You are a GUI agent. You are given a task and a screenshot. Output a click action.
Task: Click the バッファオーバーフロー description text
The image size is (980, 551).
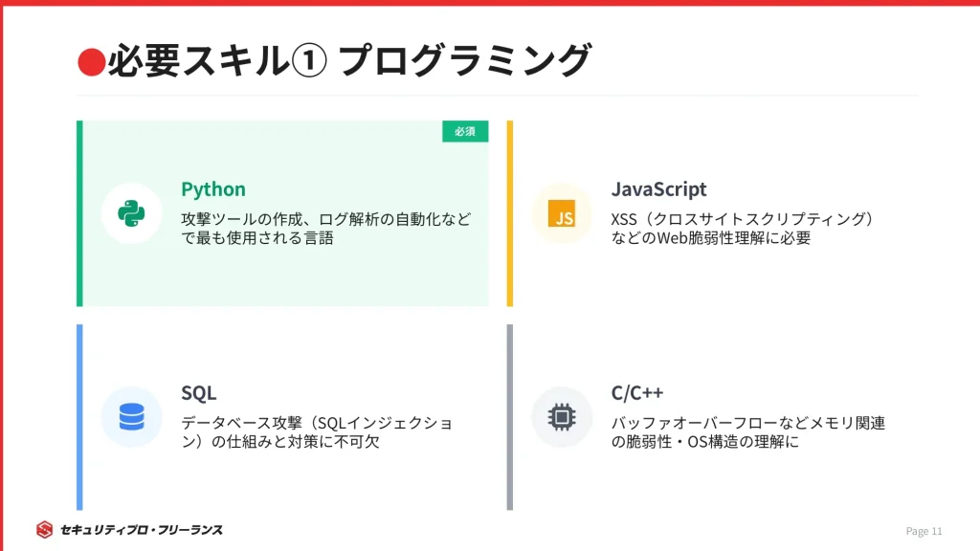point(748,432)
